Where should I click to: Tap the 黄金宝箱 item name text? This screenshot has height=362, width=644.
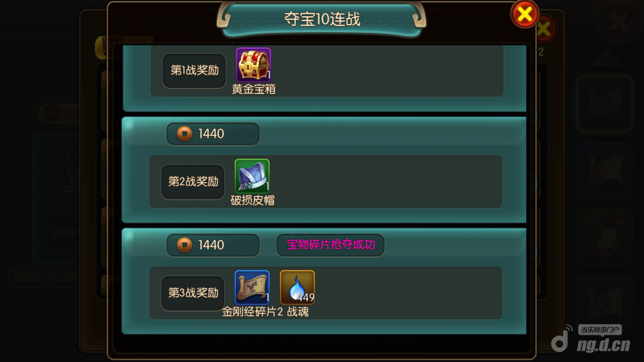coord(253,90)
